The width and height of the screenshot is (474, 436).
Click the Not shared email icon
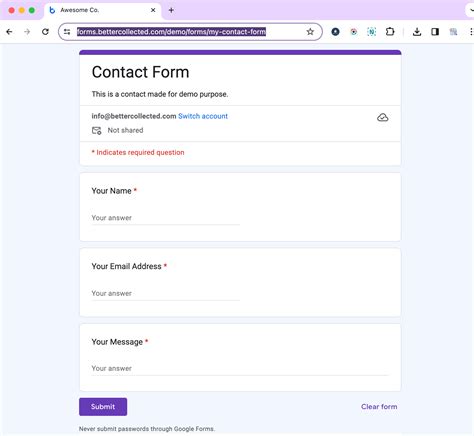click(x=96, y=130)
